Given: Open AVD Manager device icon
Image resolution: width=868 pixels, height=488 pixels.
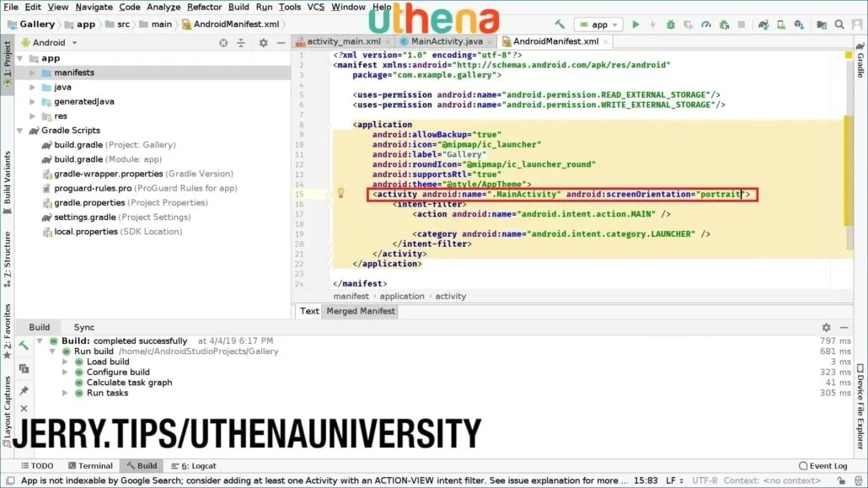Looking at the screenshot, I should [x=781, y=24].
